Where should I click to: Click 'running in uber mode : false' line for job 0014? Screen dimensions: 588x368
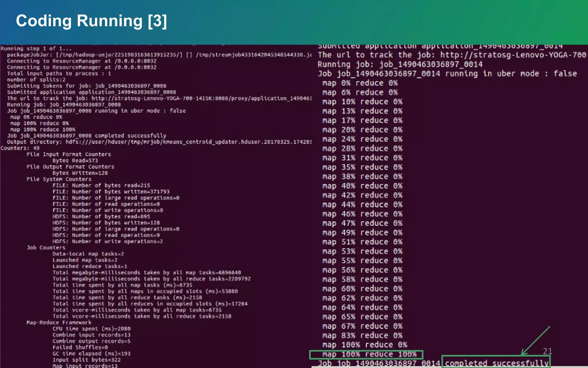point(447,74)
